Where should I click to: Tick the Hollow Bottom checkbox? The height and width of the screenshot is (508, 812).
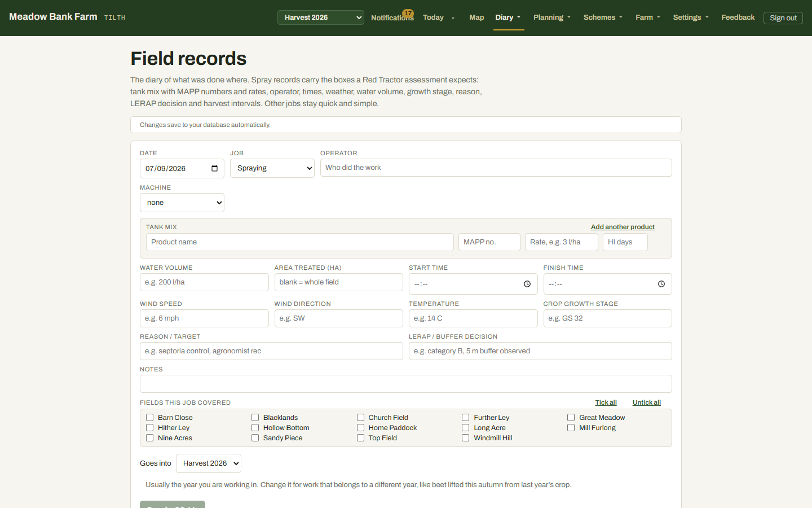pos(255,428)
